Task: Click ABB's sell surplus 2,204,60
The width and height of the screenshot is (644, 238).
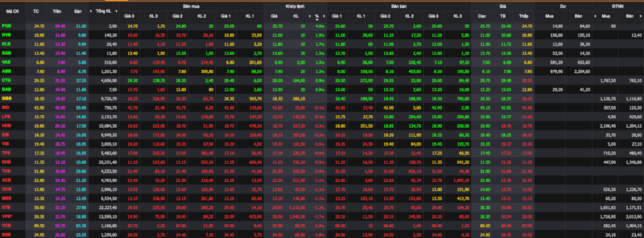Action: (x=582, y=71)
